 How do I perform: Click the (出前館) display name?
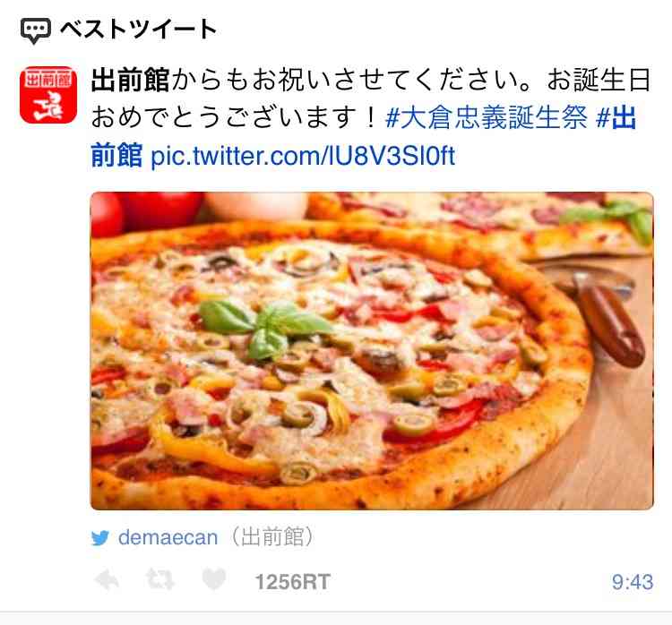273,537
